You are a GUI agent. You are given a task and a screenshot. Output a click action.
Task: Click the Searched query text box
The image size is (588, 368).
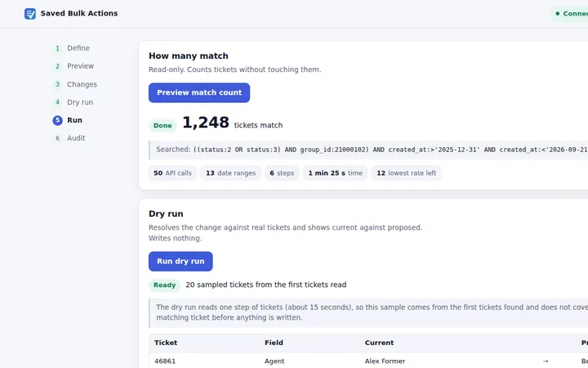368,150
